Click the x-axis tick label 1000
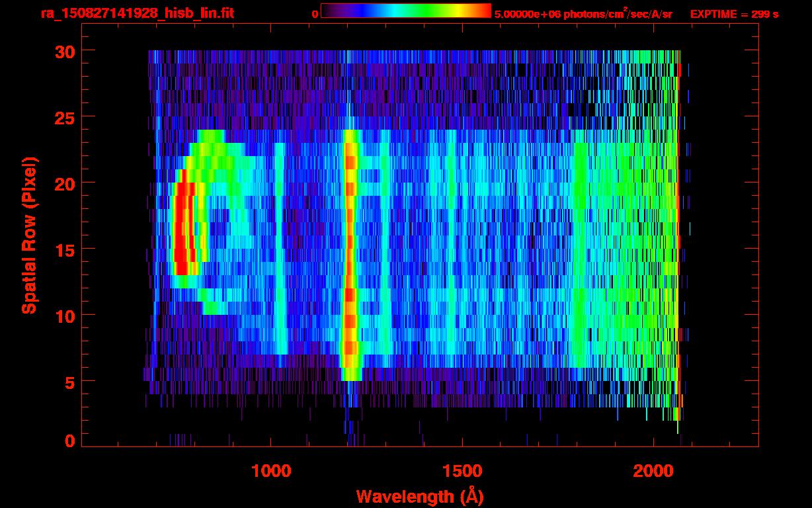Screen dimensions: 812x508 point(271,470)
